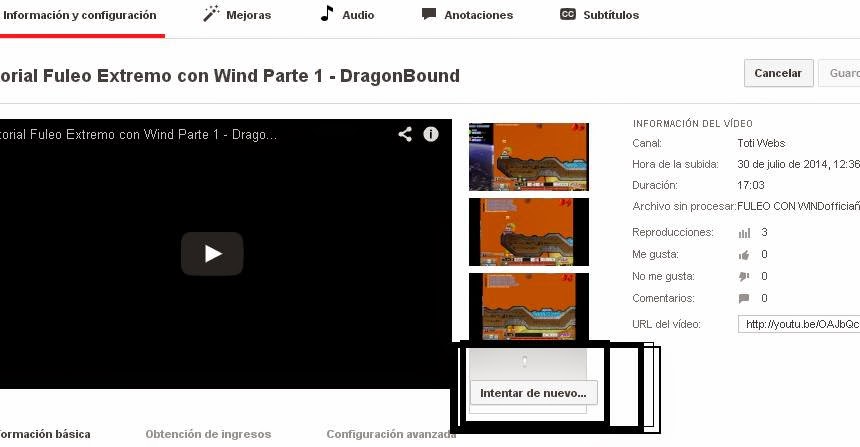860x447 pixels.
Task: Click the share icon on the player
Action: (x=405, y=134)
